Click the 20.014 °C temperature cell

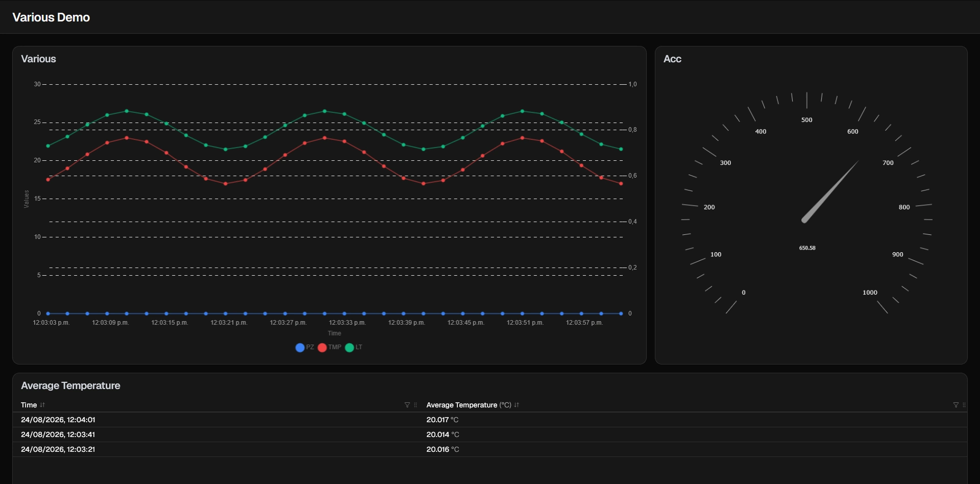443,434
